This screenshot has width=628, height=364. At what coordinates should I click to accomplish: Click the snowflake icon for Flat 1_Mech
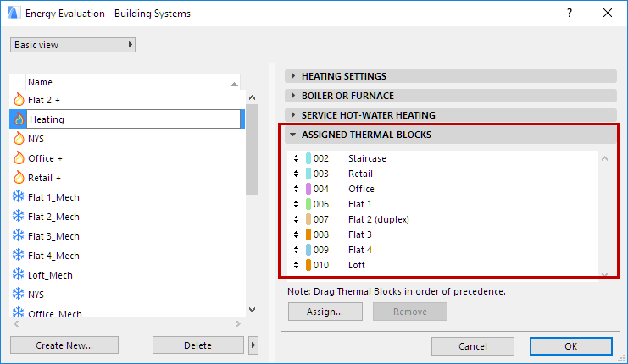click(x=19, y=197)
